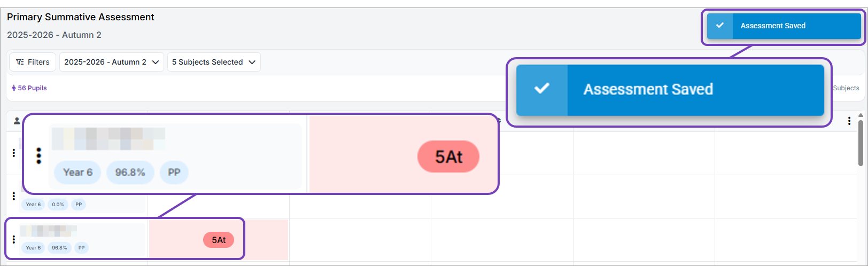The height and width of the screenshot is (266, 868).
Task: Open the three-dot menu for the first pupil row
Action: pyautogui.click(x=14, y=153)
